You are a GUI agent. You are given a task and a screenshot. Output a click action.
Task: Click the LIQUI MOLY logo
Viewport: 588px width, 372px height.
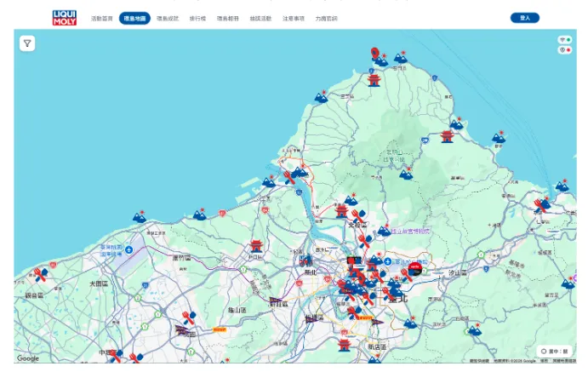point(65,18)
